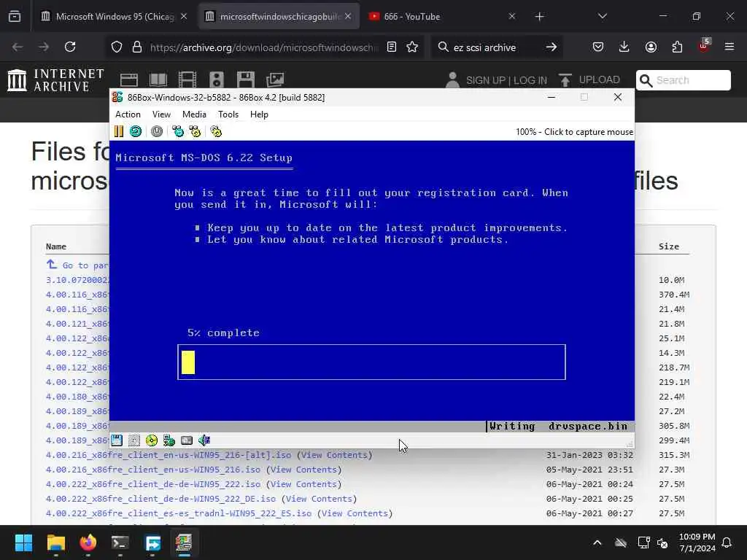This screenshot has height=560, width=747.
Task: Click the blue floppy disk status icon in 86Box
Action: point(117,440)
